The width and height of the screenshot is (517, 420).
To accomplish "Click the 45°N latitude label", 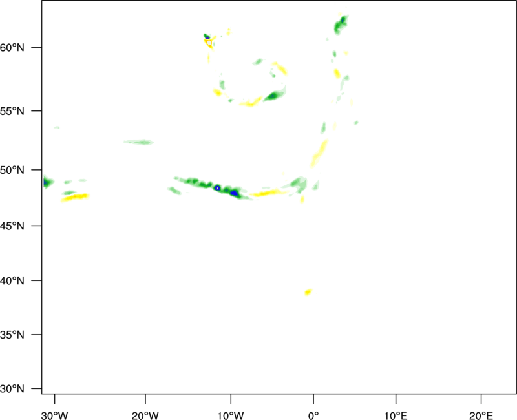I will [12, 226].
